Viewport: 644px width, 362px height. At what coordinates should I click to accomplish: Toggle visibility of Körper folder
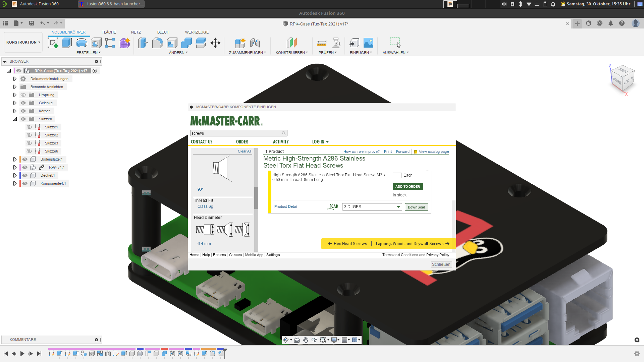point(23,111)
